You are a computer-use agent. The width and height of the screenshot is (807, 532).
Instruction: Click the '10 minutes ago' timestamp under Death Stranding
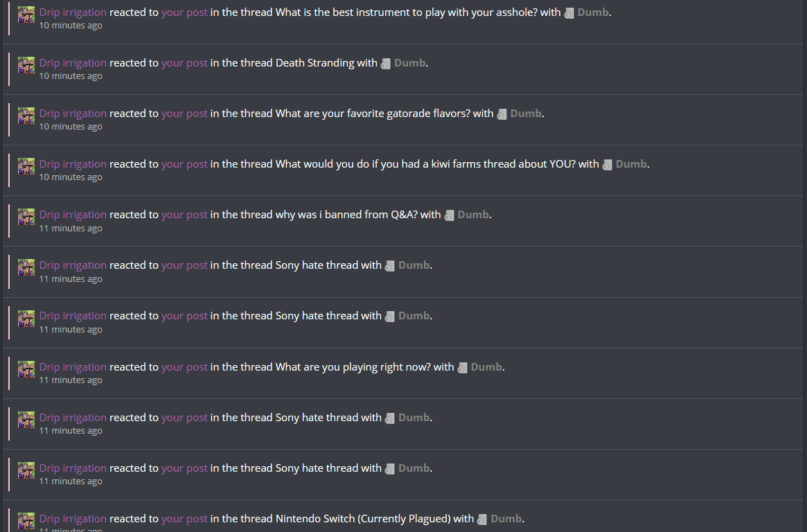pyautogui.click(x=71, y=76)
